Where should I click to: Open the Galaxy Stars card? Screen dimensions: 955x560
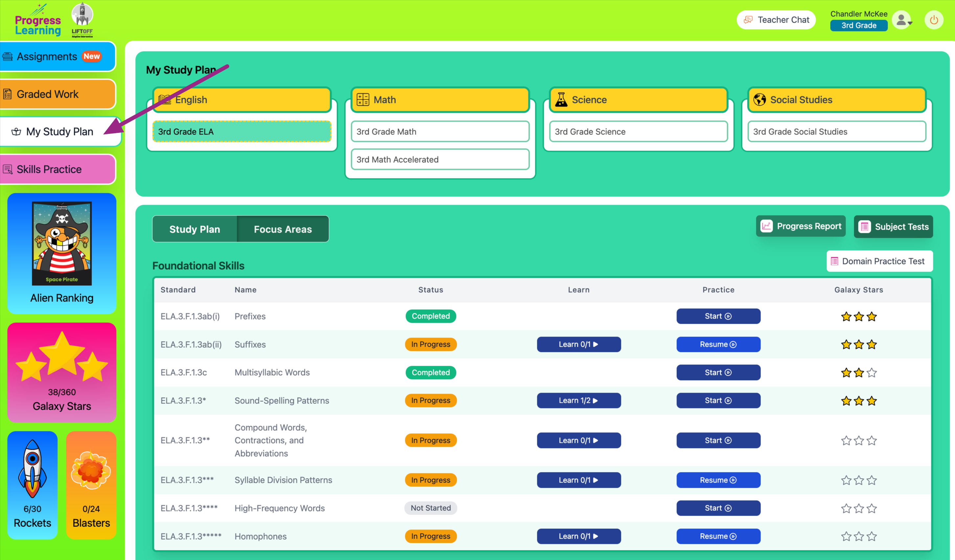(x=62, y=372)
